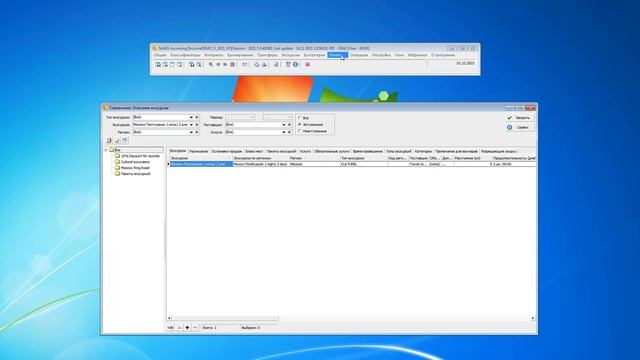Click the Тип экскурсии column header
Viewport: 640px width, 360px height.
click(364, 158)
